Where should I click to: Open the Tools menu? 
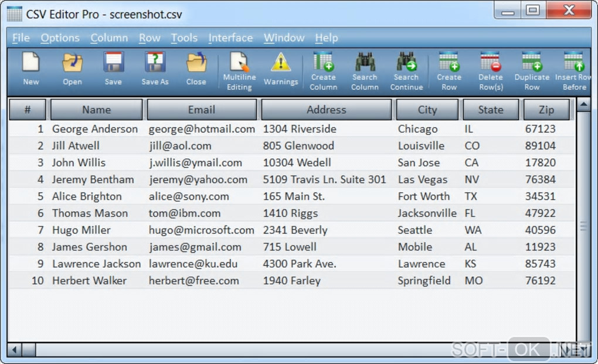tap(184, 38)
